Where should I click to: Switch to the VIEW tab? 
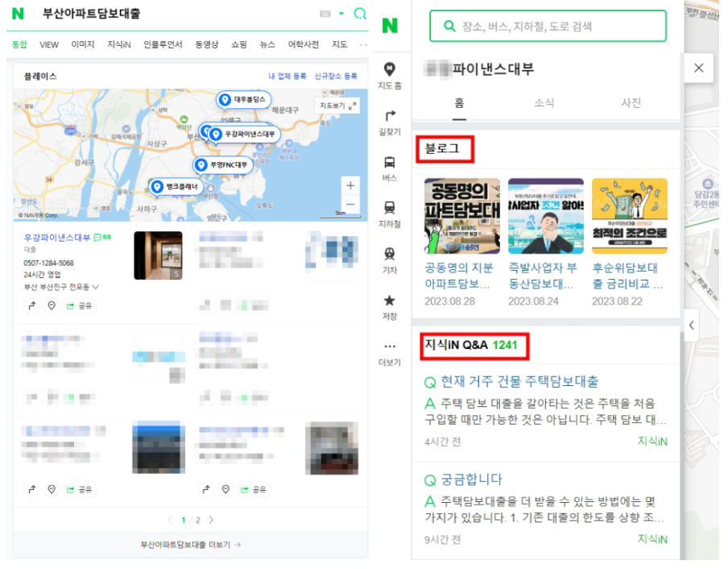pos(49,44)
